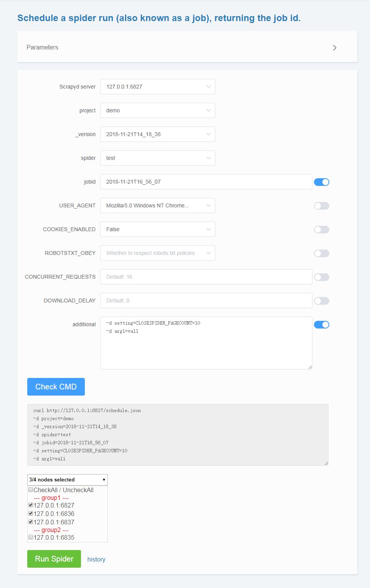Image resolution: width=370 pixels, height=588 pixels.
Task: Open the spider dropdown showing test
Action: tap(157, 158)
